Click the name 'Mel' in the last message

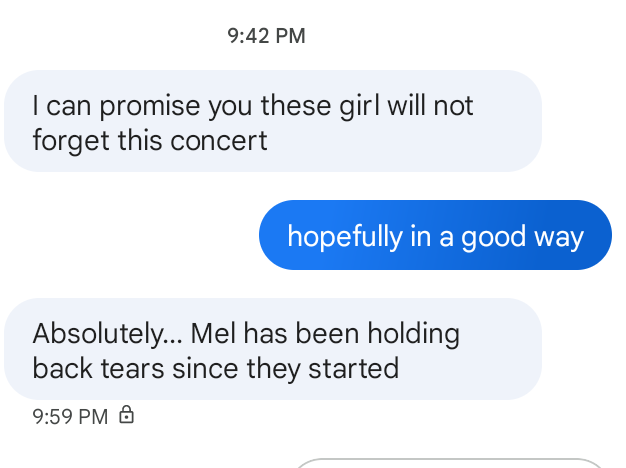[x=213, y=333]
